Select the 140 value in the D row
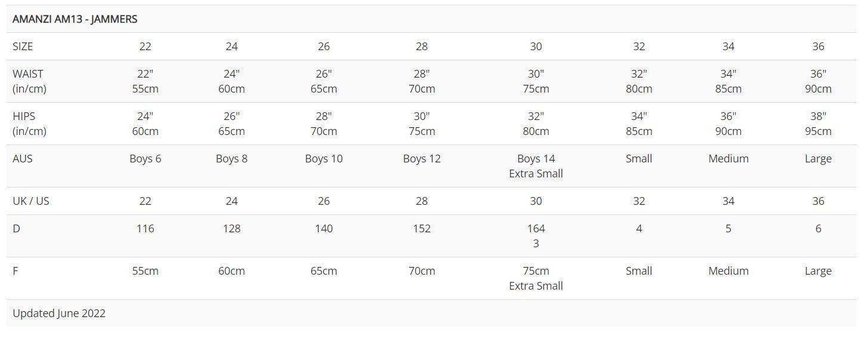 coord(324,229)
